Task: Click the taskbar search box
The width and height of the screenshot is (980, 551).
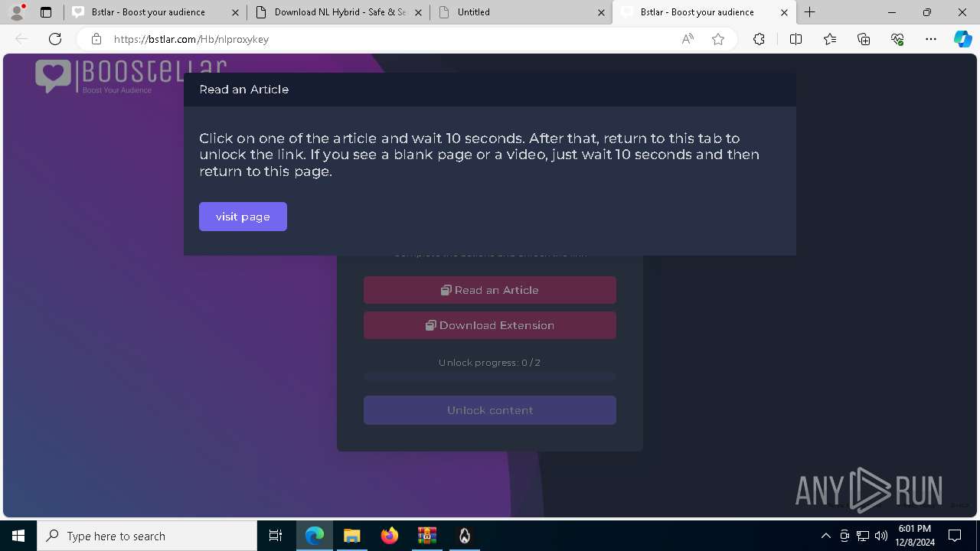Action: [x=147, y=536]
